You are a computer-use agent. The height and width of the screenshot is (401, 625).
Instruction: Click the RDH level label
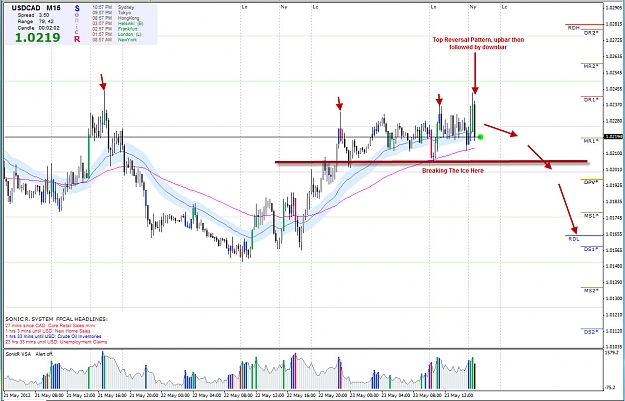[x=574, y=28]
